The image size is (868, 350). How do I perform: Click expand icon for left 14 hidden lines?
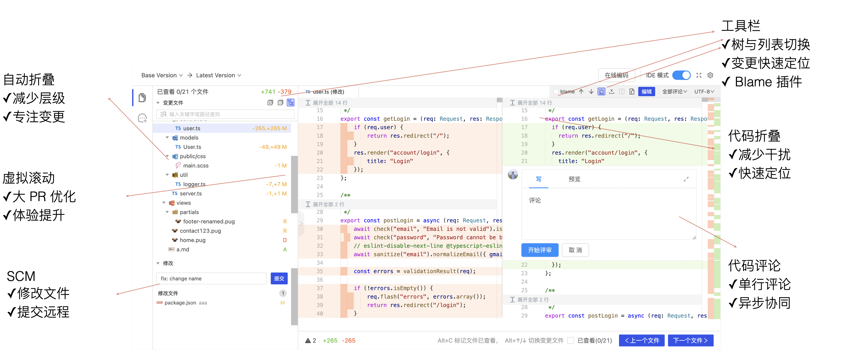click(308, 102)
